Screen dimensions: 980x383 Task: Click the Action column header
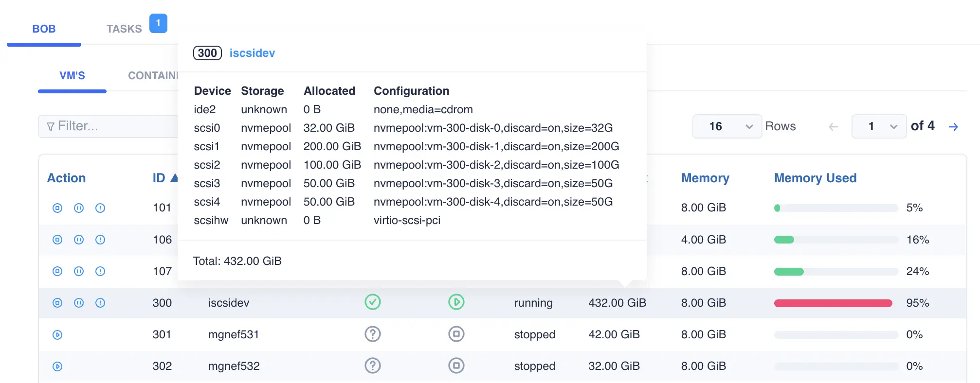[x=66, y=178]
